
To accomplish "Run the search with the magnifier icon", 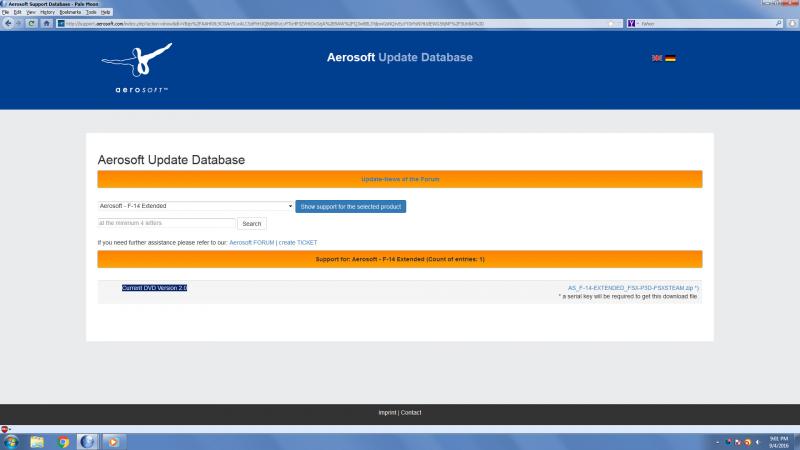I will pyautogui.click(x=779, y=23).
